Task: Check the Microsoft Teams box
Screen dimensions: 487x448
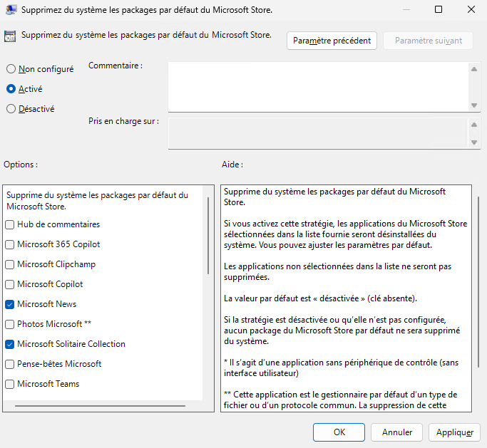Action: pyautogui.click(x=10, y=384)
